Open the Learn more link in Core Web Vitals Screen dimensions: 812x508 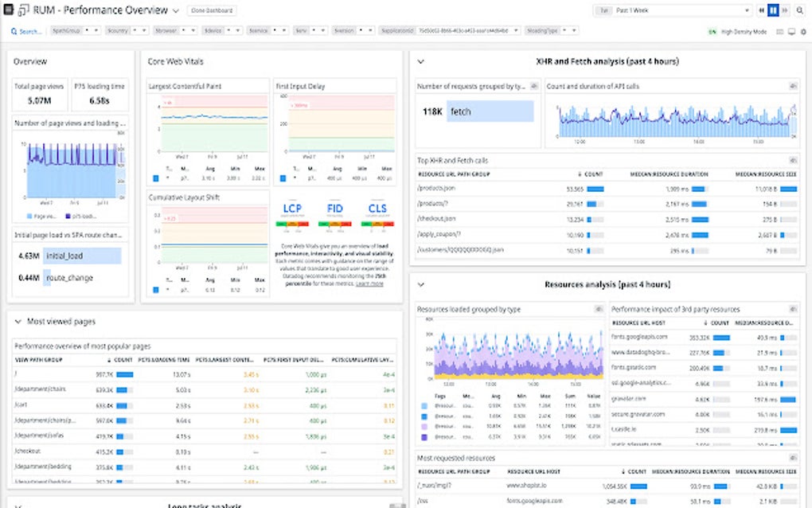tap(369, 283)
